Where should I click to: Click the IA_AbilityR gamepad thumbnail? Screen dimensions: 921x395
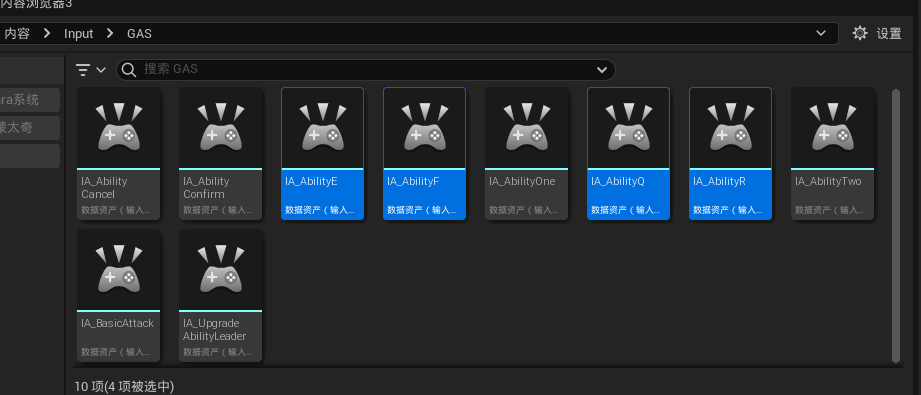(x=731, y=128)
